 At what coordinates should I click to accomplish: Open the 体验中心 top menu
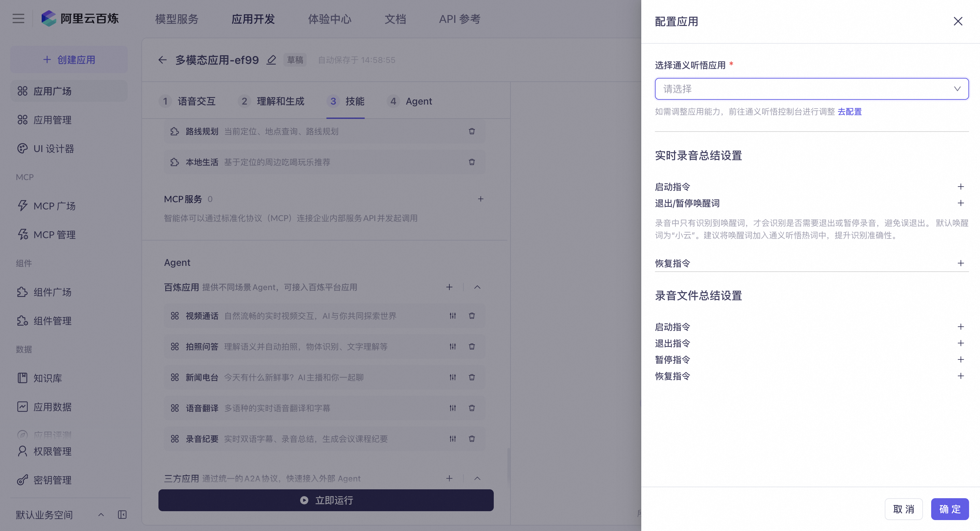point(330,19)
